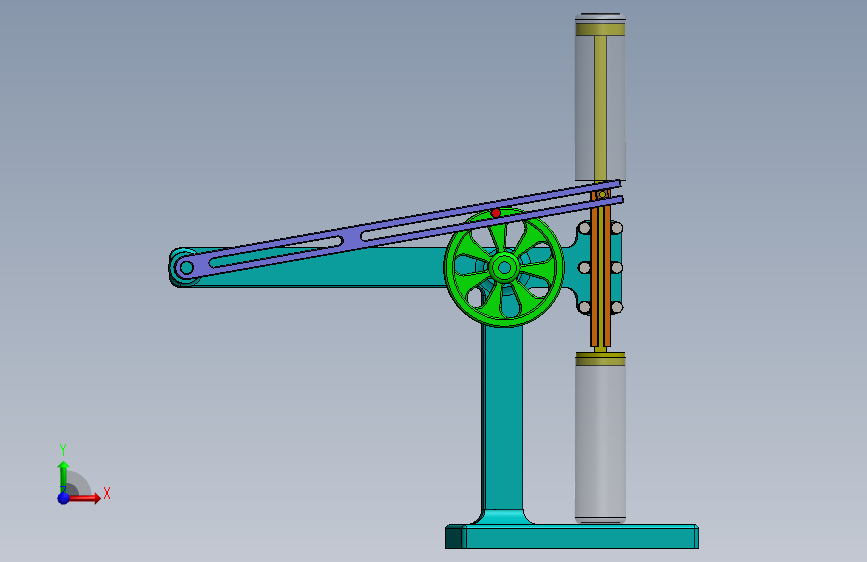
Task: Pick the red crank pin on the flywheel
Action: (x=496, y=213)
